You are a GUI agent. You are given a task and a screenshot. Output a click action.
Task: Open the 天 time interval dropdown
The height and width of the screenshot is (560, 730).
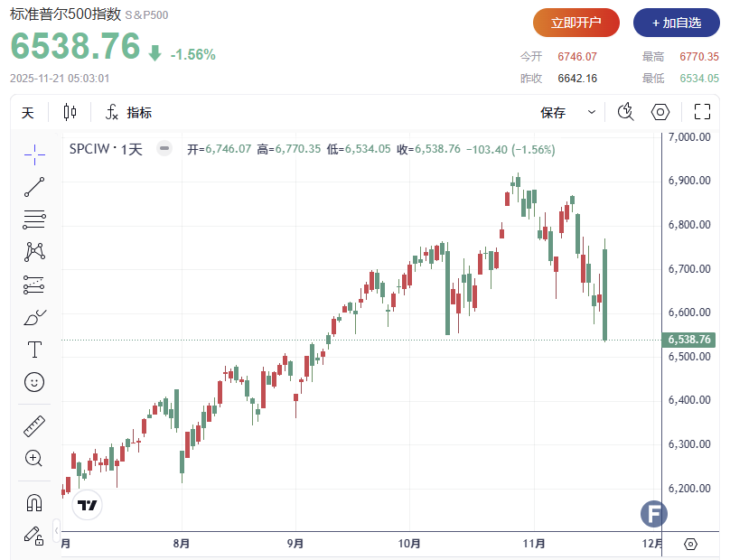pyautogui.click(x=28, y=112)
